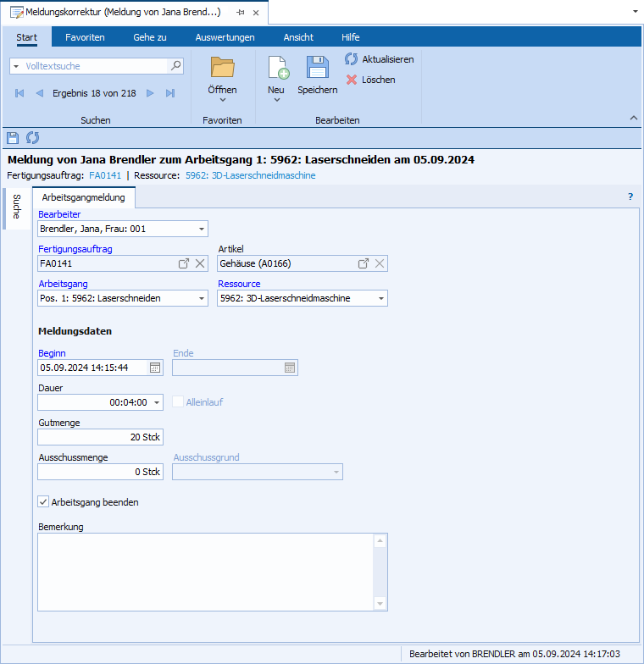644x664 pixels.
Task: Expand the Ressource combo box
Action: point(381,298)
